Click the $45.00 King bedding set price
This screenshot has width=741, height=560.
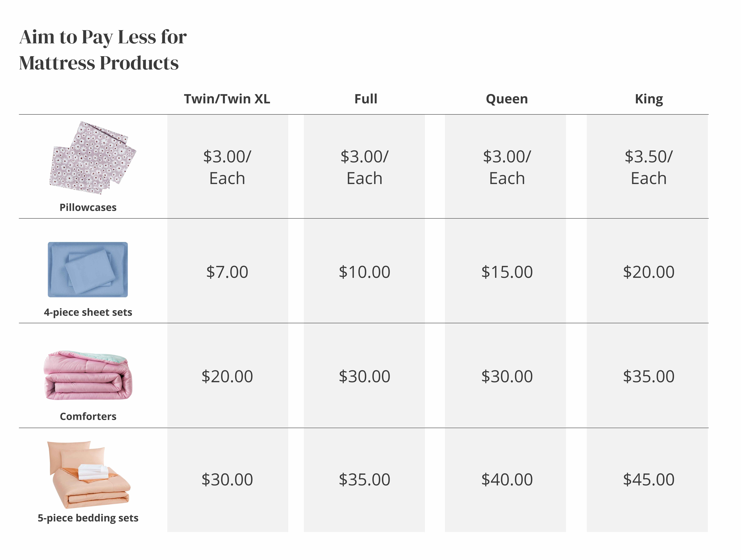(x=649, y=480)
